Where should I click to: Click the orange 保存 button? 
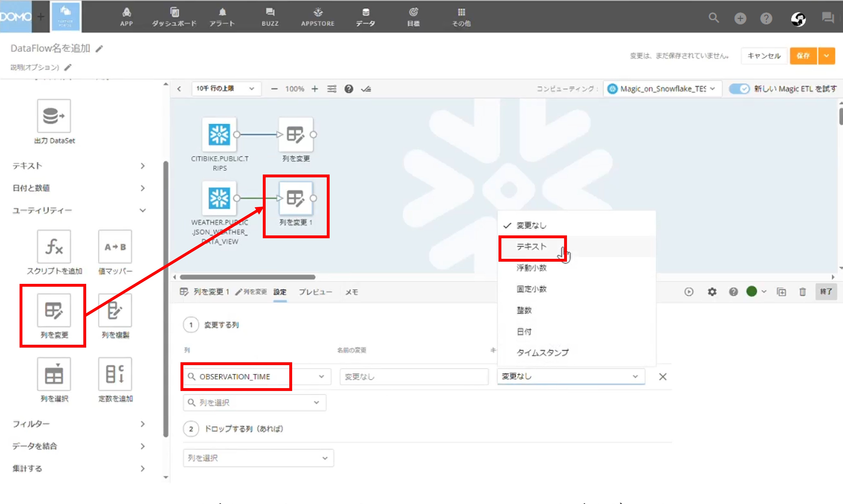[803, 56]
